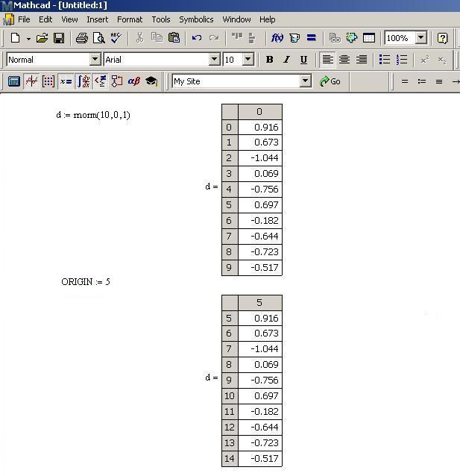Toggle Bold formatting
This screenshot has width=460, height=476.
269,60
